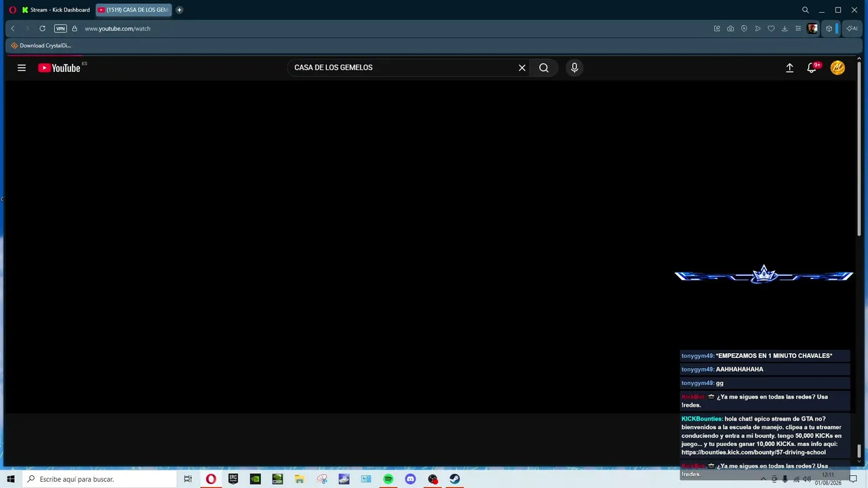The height and width of the screenshot is (488, 868).
Task: Open the browser profile avatar
Action: tap(812, 28)
